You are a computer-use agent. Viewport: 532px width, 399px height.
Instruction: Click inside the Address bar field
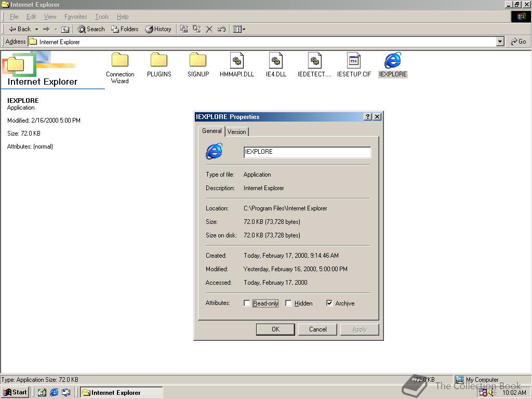tap(262, 42)
